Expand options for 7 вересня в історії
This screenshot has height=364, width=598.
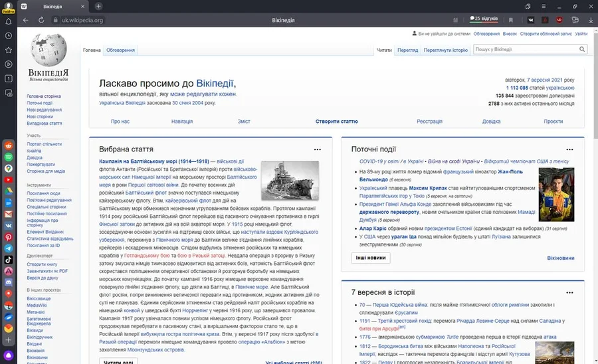[x=569, y=292]
